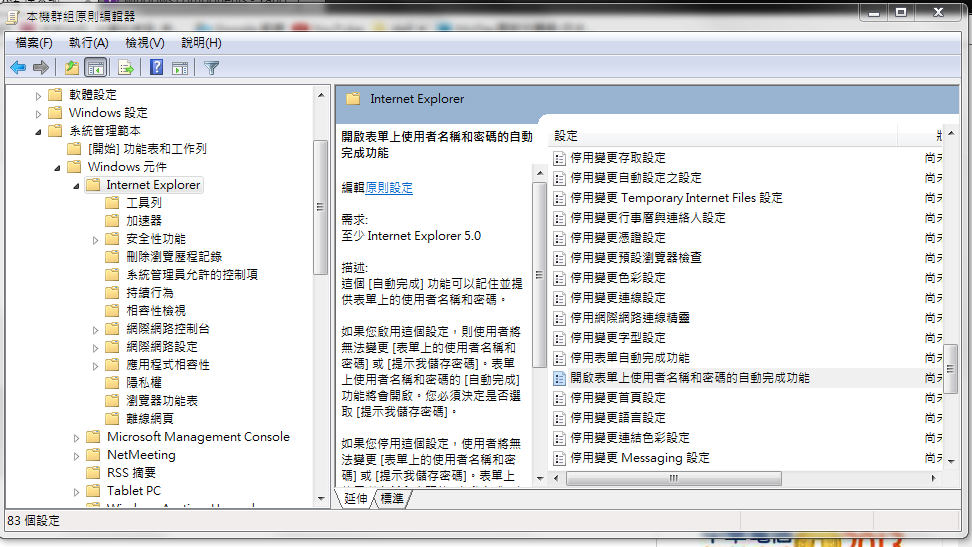Switch to the 標準 tab

pyautogui.click(x=392, y=499)
